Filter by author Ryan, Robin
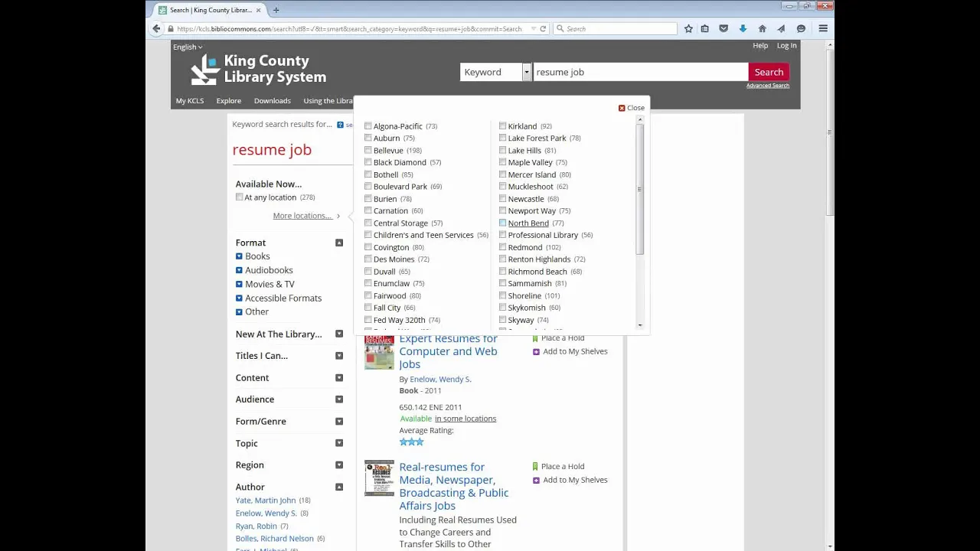Screen dimensions: 980x551 pyautogui.click(x=256, y=527)
